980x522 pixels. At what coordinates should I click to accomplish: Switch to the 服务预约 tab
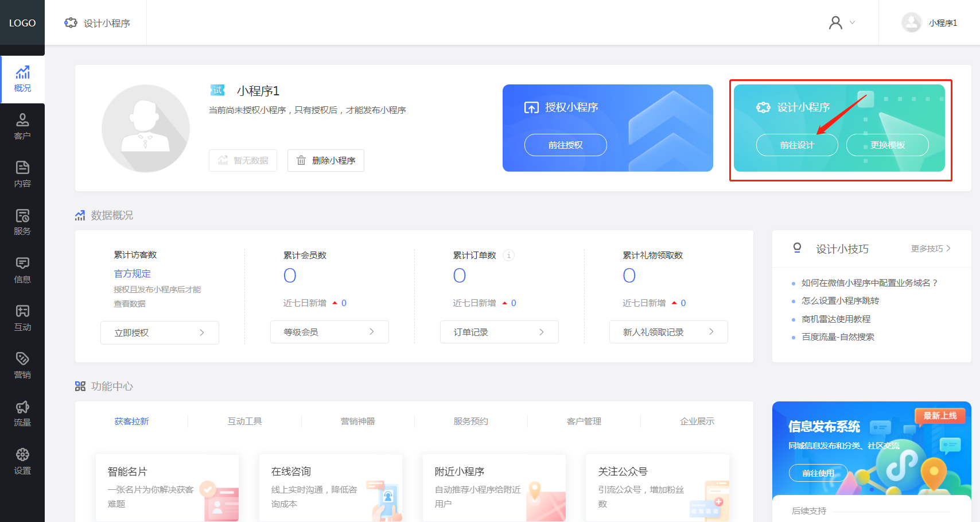pos(470,422)
